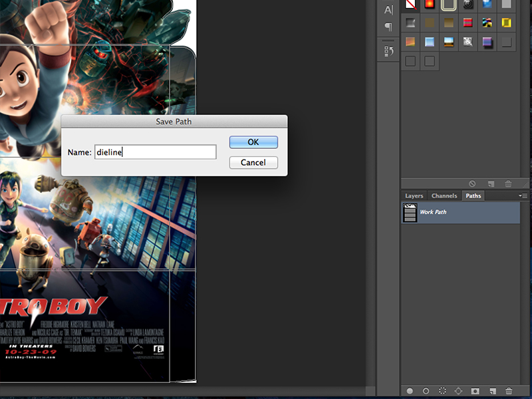Select the Paths tab
This screenshot has width=532, height=399.
click(x=473, y=196)
